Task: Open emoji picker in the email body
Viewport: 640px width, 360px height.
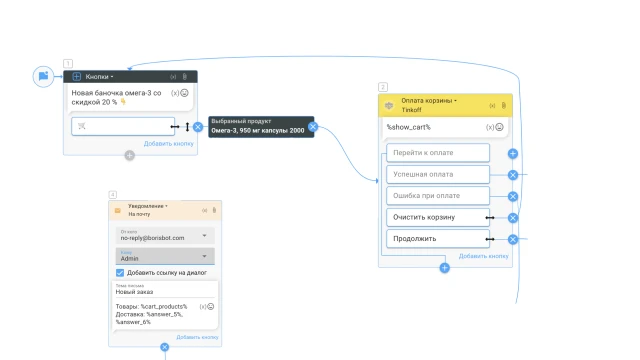Action: point(211,307)
